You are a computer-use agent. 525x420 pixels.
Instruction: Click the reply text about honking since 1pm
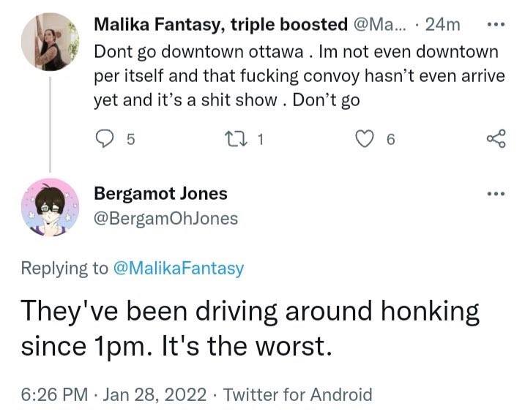[249, 329]
